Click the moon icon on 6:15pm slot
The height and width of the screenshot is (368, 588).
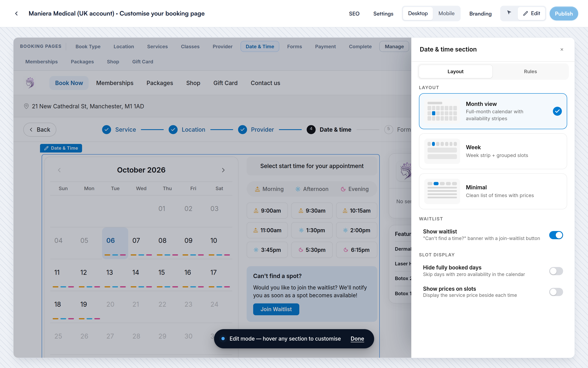(x=345, y=250)
